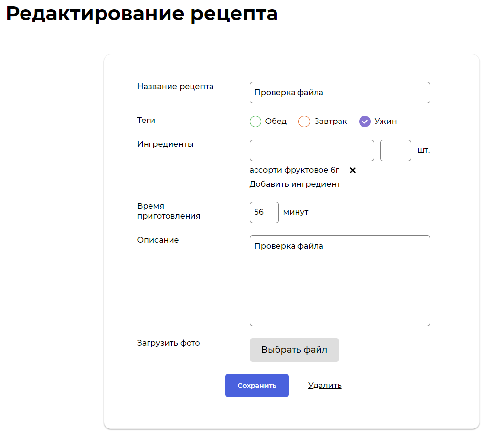Click the Редактирование рецепта page heading
Image resolution: width=488 pixels, height=448 pixels.
tap(142, 14)
